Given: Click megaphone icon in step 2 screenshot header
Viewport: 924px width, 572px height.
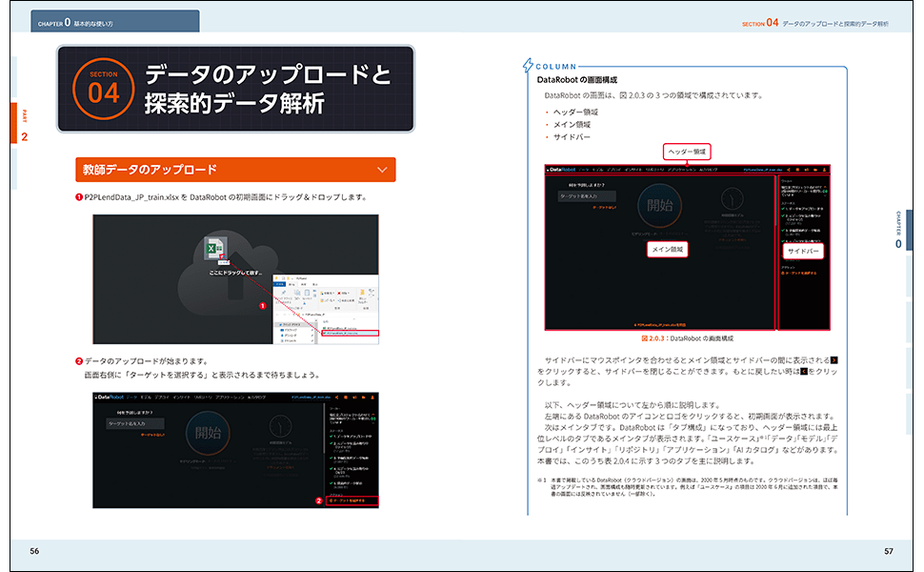Looking at the screenshot, I should coord(354,398).
